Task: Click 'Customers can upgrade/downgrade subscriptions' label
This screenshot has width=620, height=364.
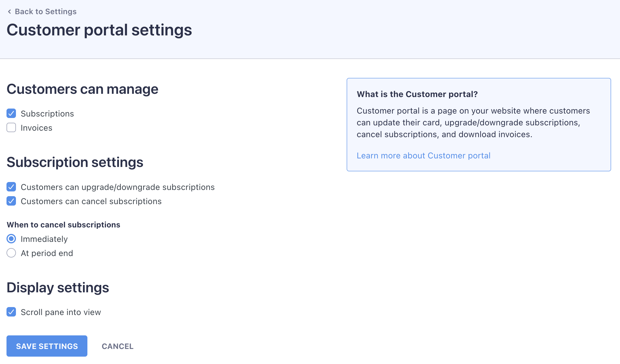Action: 118,187
